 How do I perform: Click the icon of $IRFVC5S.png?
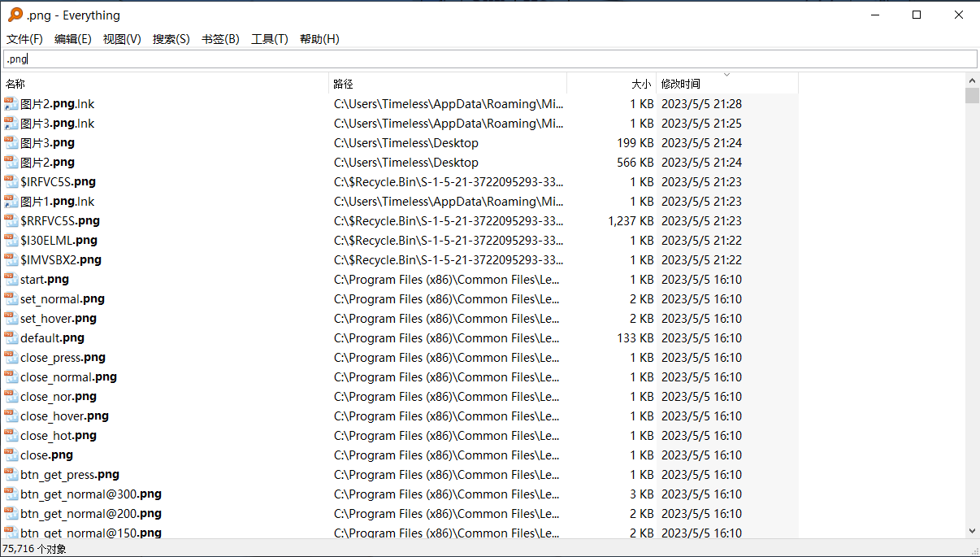tap(11, 181)
